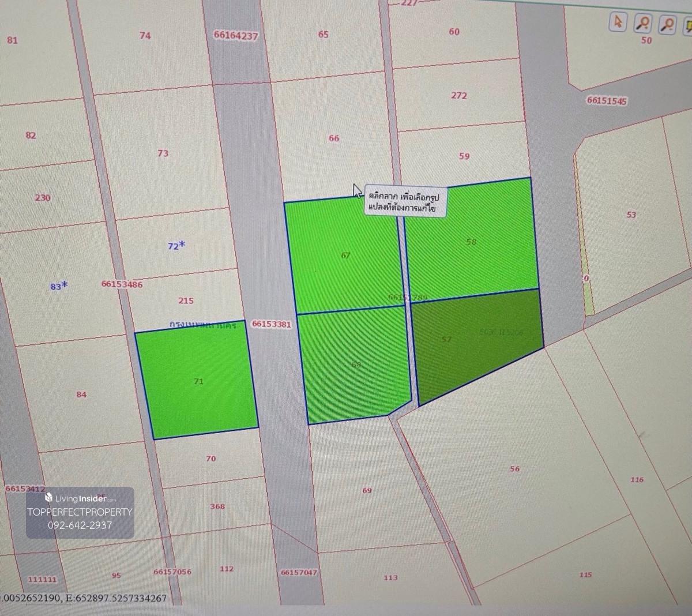Click the LivingInsider watermark logo
Screen dimensions: 692x616
point(80,498)
